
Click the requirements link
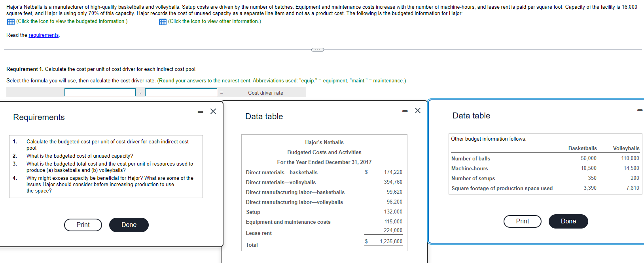(x=44, y=35)
